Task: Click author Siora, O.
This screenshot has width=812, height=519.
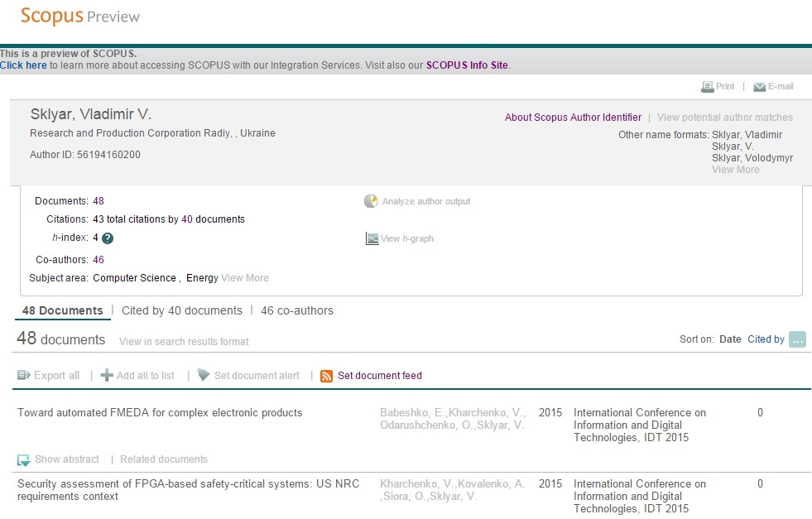Action: 406,496
